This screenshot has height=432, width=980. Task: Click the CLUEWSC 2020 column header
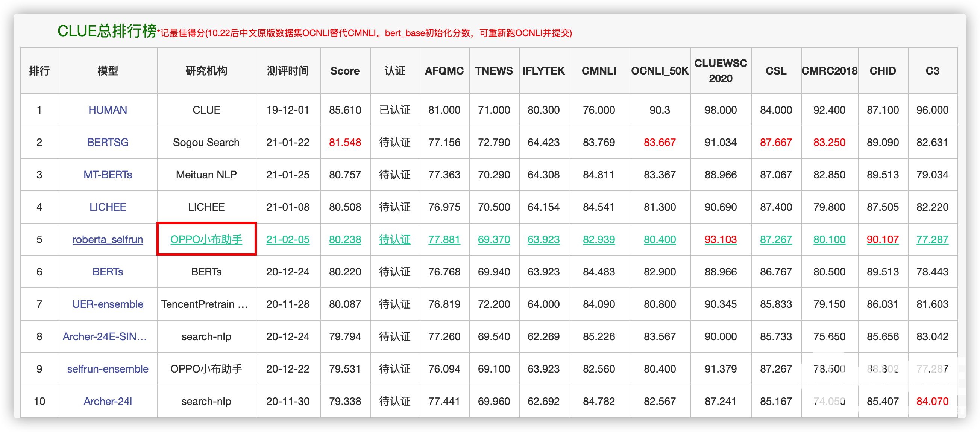pos(721,71)
